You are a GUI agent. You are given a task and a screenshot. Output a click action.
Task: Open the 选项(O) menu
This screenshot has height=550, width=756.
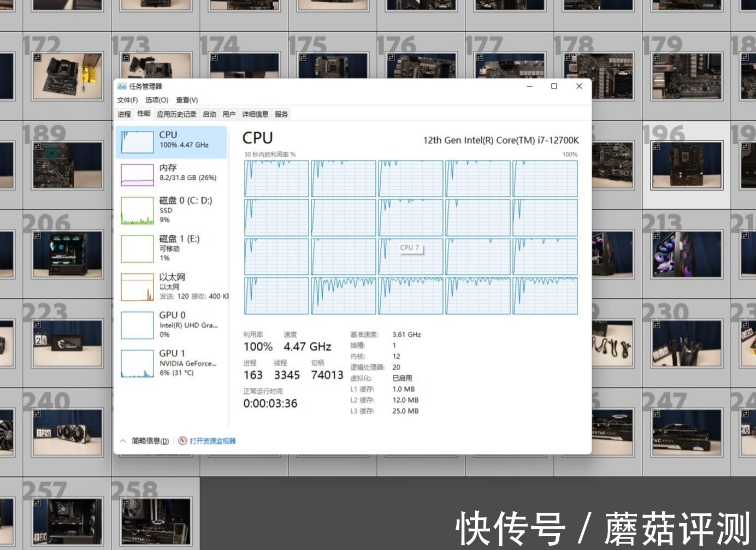[157, 100]
